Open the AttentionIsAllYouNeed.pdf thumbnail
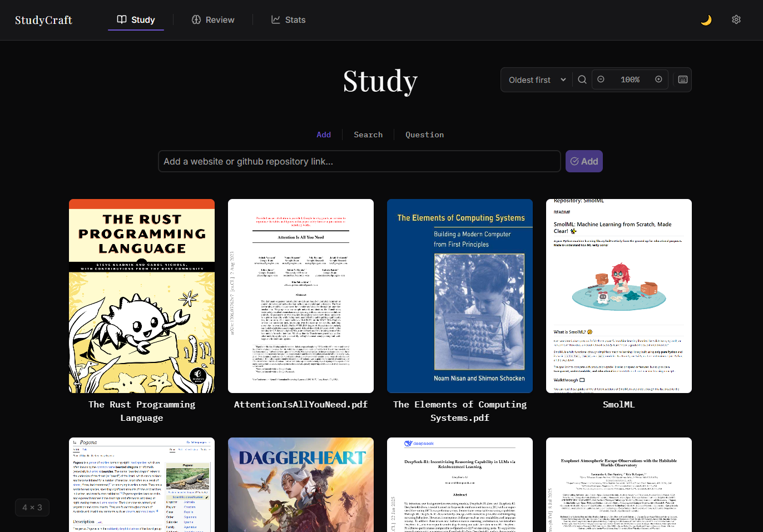Screen dimensions: 763x532 click(x=301, y=296)
